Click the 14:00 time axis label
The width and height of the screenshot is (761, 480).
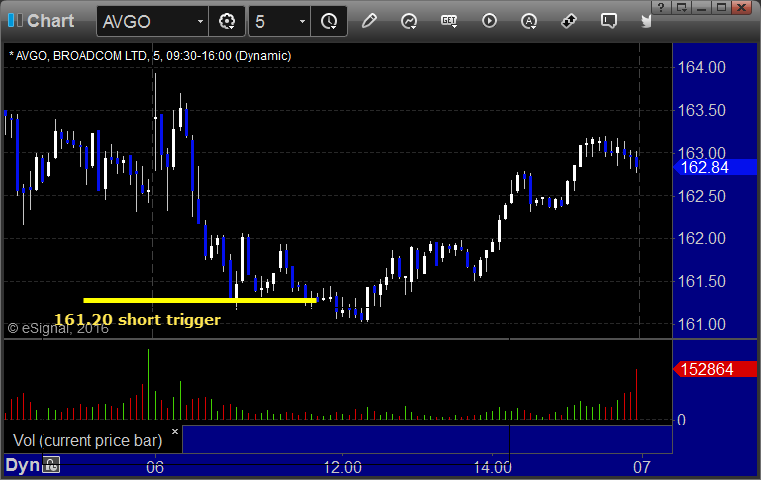click(x=493, y=467)
